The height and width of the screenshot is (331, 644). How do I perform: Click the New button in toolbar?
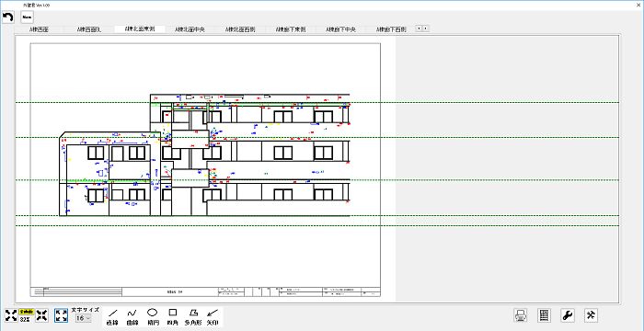point(27,17)
